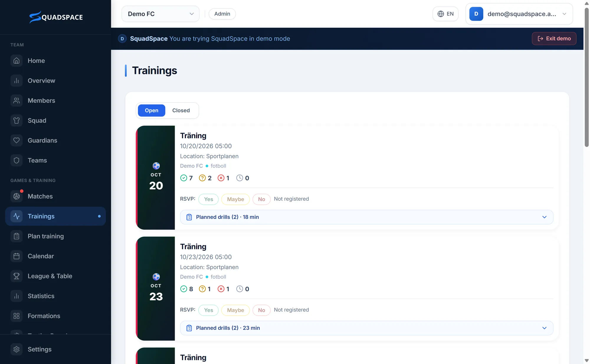Click the declined X icon on Oct 20 training
The height and width of the screenshot is (364, 590).
click(221, 178)
